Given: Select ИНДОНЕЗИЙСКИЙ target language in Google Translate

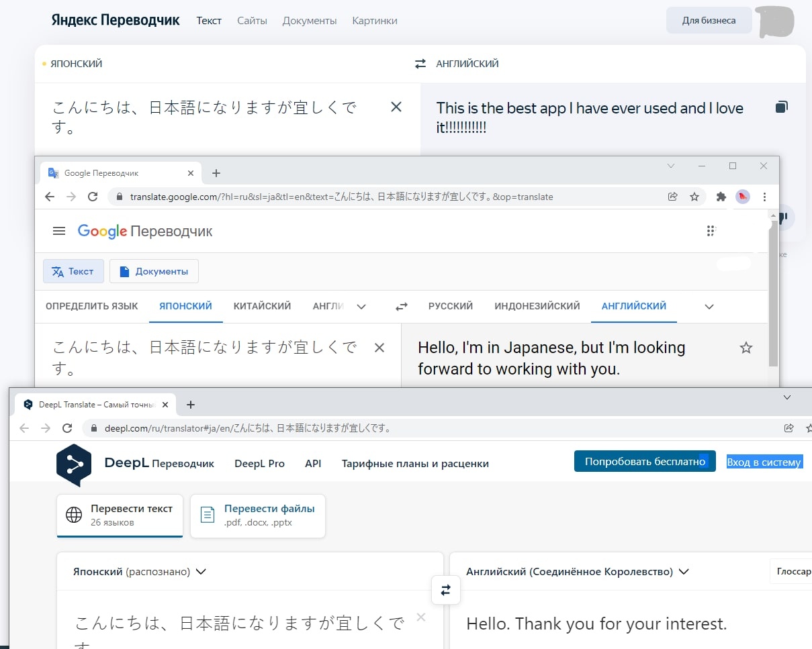Looking at the screenshot, I should (537, 306).
